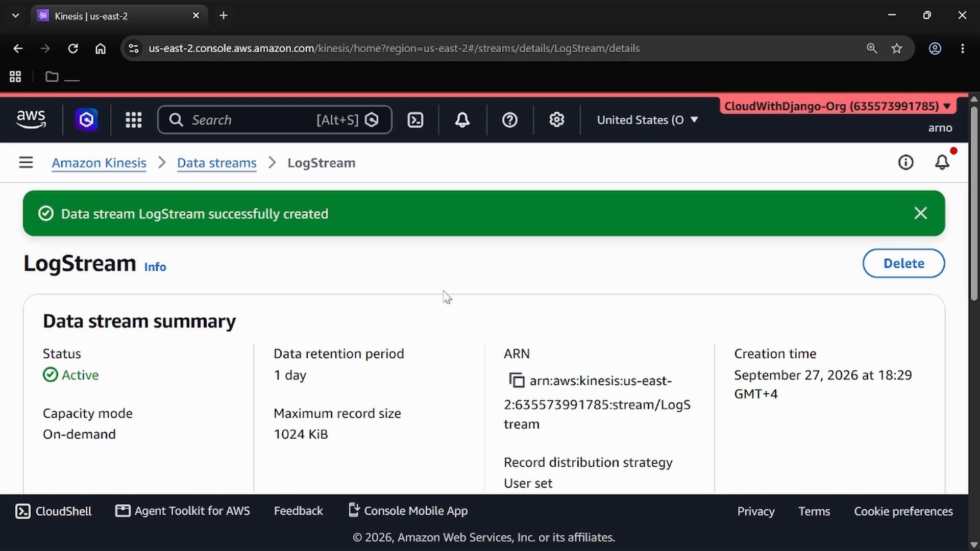
Task: Open the Kinesis side navigation hamburger menu
Action: (26, 163)
